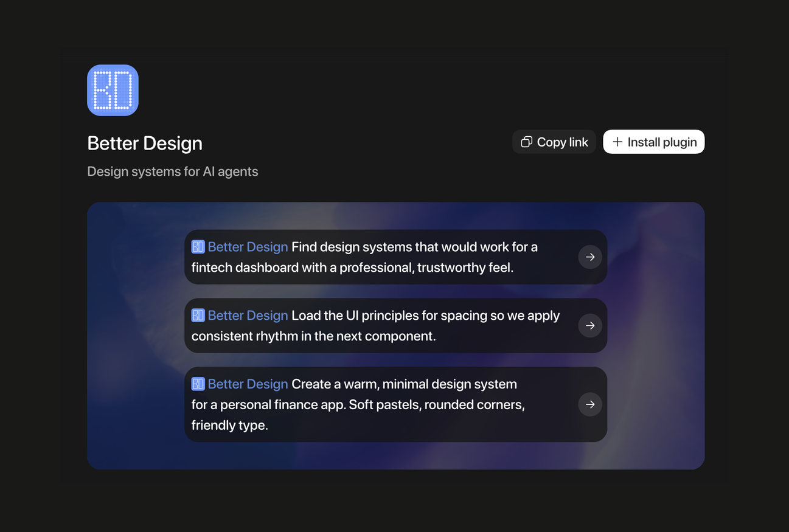The image size is (789, 532).
Task: Click the Better Design label in the fintech prompt
Action: pyautogui.click(x=248, y=247)
